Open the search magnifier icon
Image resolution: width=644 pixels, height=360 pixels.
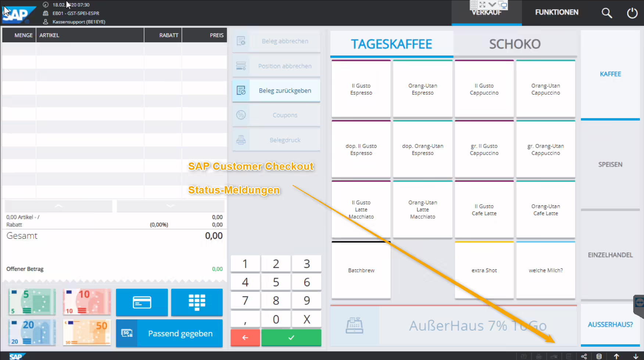607,13
